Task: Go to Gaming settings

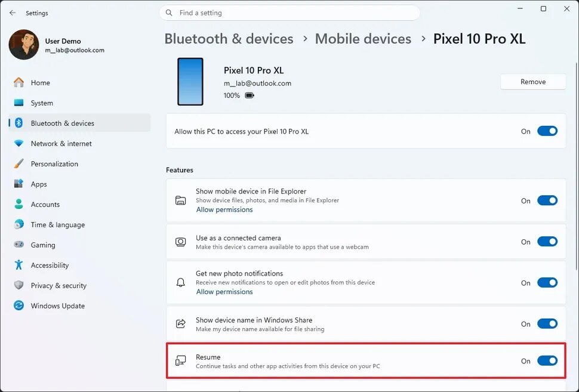Action: (x=79, y=245)
